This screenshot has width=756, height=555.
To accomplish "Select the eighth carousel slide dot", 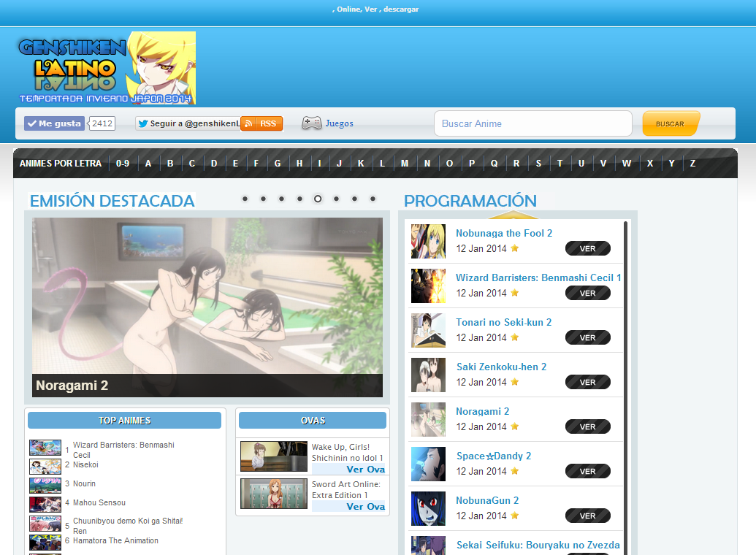I will click(373, 199).
